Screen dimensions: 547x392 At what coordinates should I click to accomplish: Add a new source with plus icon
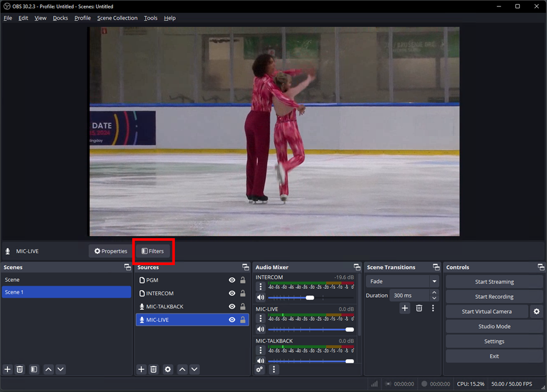tap(141, 369)
